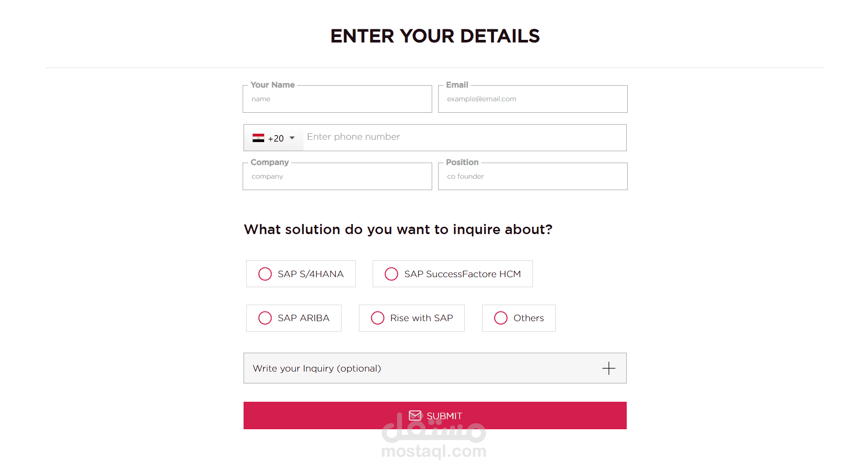This screenshot has width=868, height=470.
Task: Click the Enter phone number field
Action: point(464,137)
